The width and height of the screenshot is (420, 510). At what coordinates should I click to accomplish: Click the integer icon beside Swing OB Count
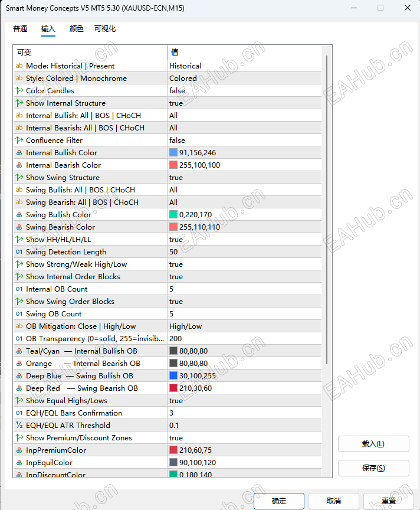pyautogui.click(x=19, y=314)
